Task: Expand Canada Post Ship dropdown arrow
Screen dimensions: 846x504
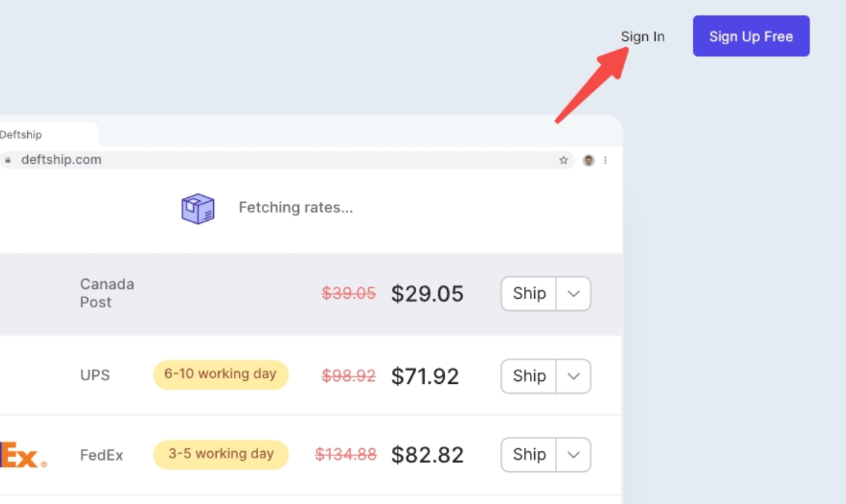Action: click(574, 294)
